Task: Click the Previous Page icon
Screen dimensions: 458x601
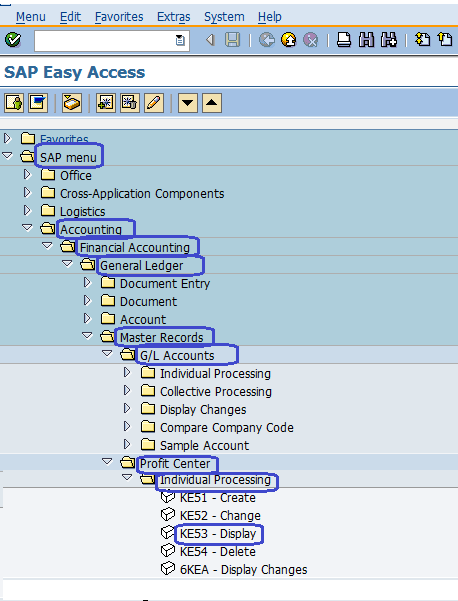Action: (x=445, y=40)
